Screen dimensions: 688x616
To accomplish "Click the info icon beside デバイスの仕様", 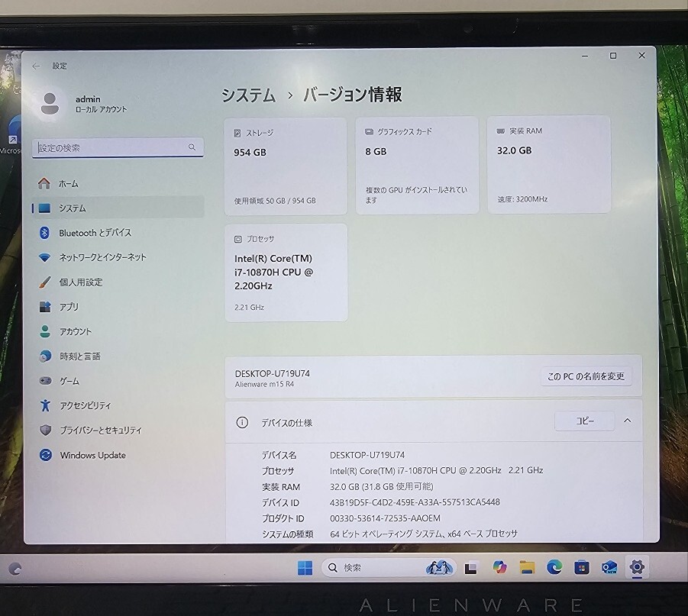I will click(x=242, y=423).
